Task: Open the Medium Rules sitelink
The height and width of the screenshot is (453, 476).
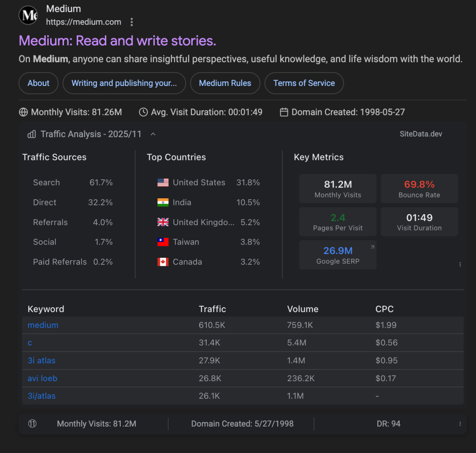Action: (225, 83)
